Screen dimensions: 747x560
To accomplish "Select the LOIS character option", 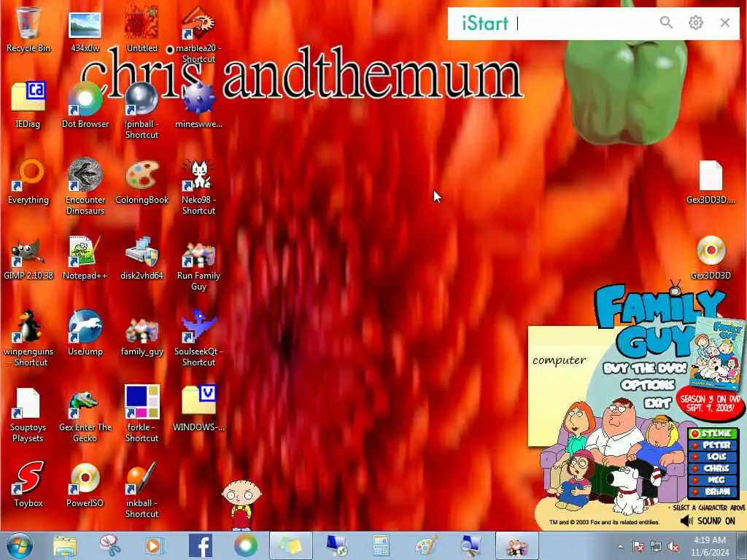I will click(x=713, y=456).
